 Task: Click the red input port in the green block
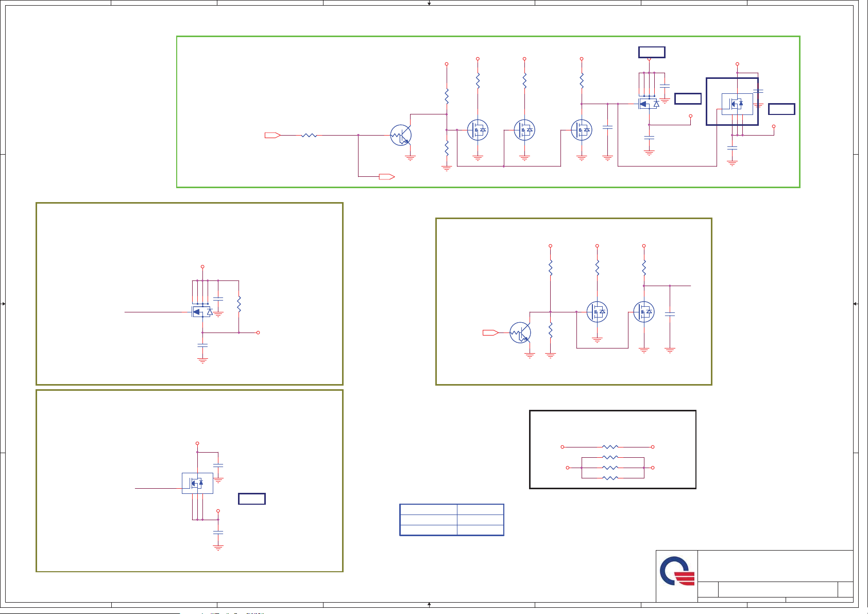[x=273, y=135]
